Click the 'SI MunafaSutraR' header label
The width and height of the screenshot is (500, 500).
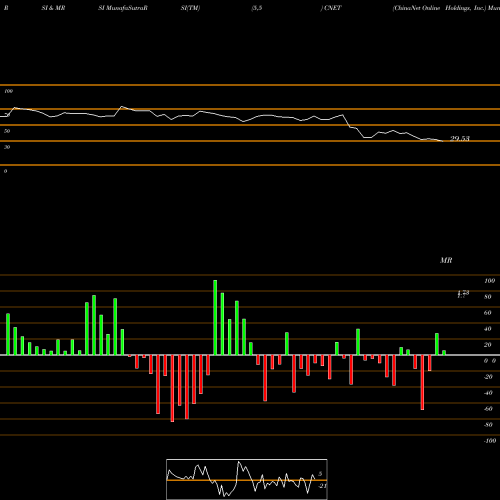[123, 8]
